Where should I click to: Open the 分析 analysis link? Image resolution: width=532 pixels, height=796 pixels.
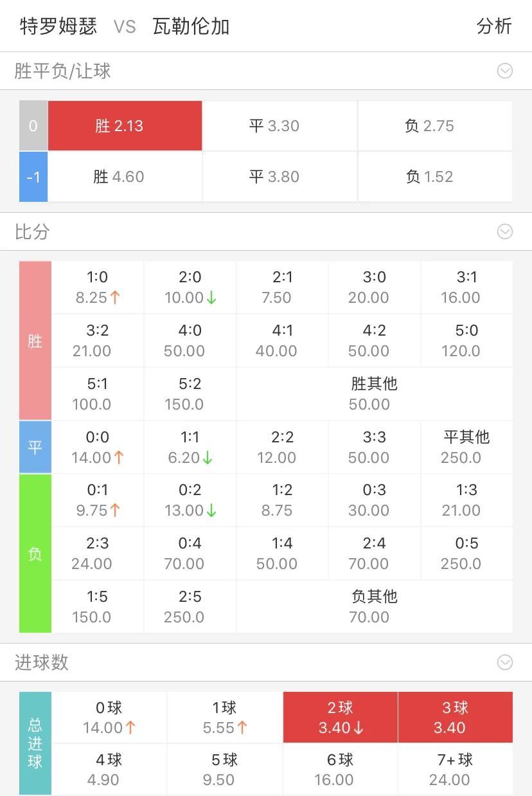494,26
